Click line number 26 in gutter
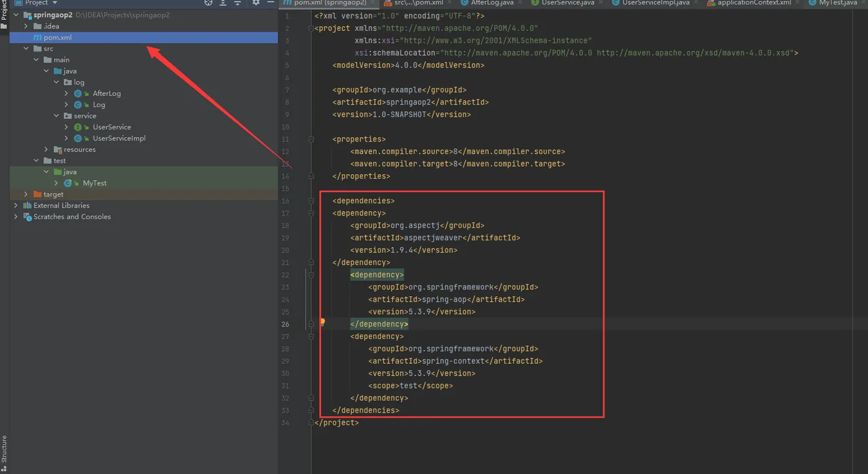The height and width of the screenshot is (474, 868). [285, 324]
